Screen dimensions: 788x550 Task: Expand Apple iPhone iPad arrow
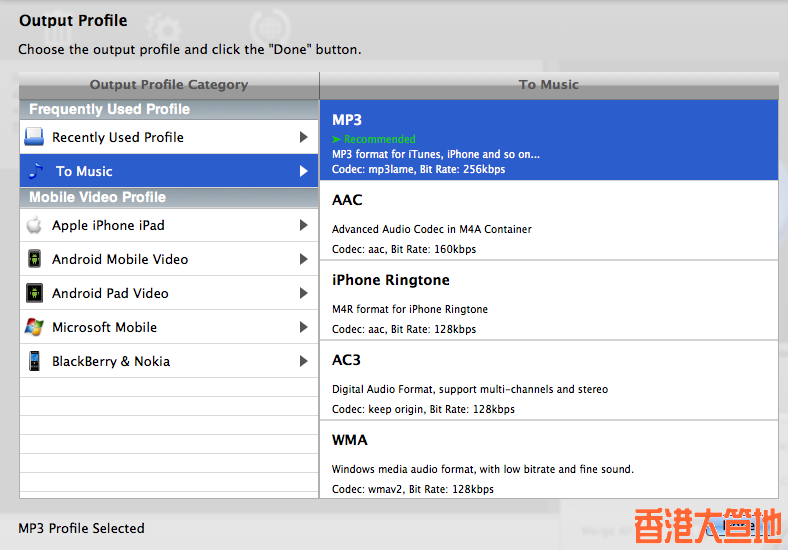point(303,225)
